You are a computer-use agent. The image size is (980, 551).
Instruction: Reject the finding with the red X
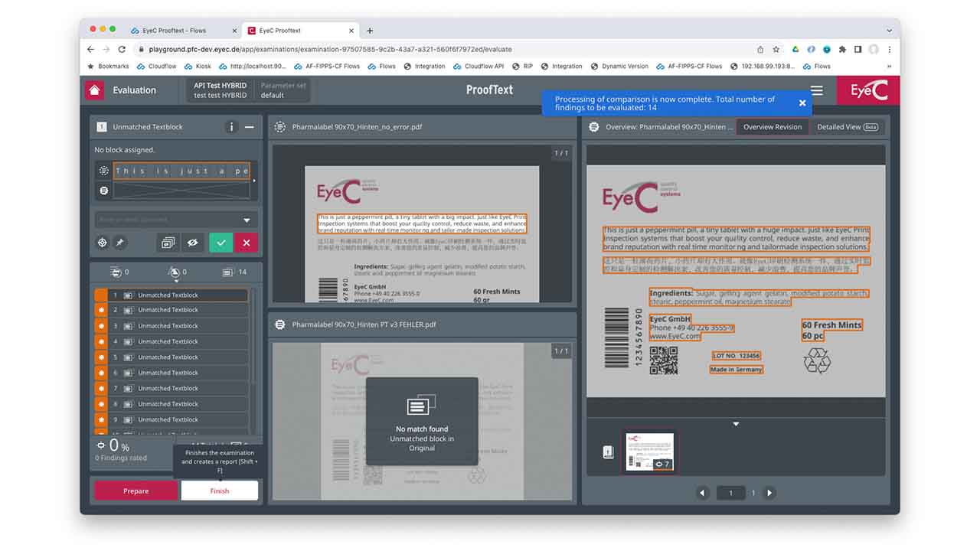pos(245,242)
